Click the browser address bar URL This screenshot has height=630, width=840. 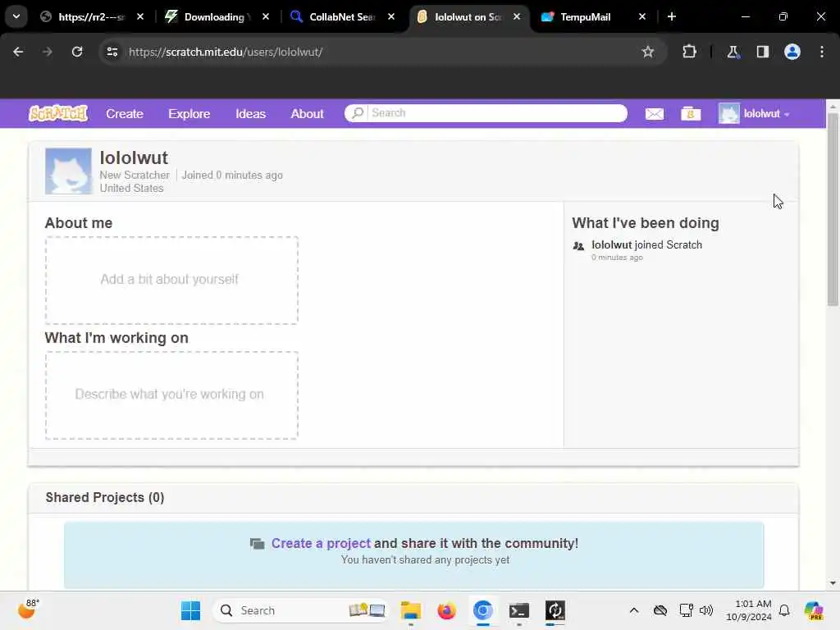pos(226,52)
